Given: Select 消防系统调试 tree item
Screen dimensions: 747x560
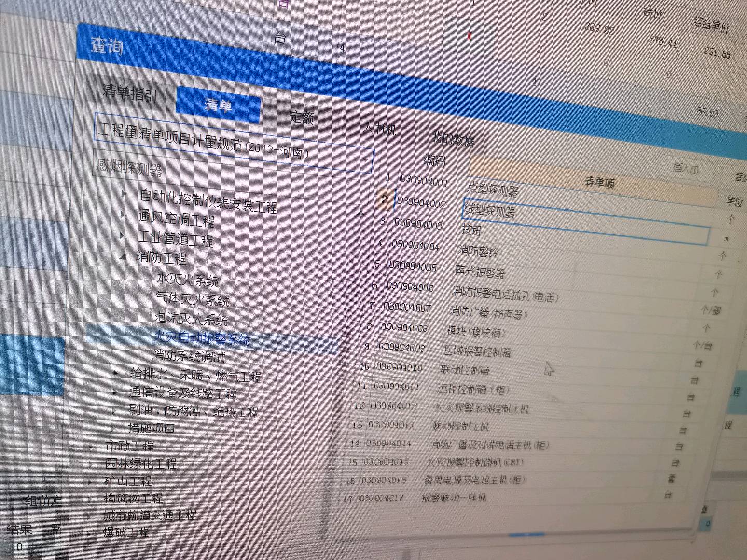Looking at the screenshot, I should point(189,356).
